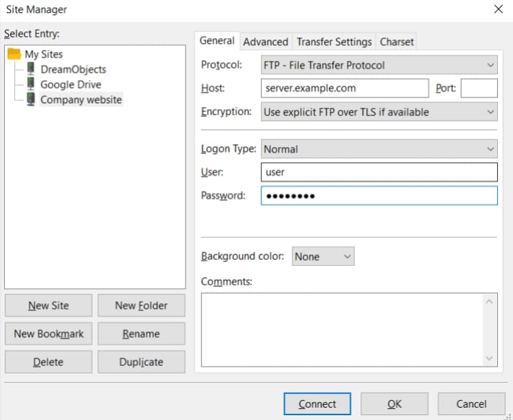Click the Cancel button
The width and height of the screenshot is (513, 420).
(x=471, y=404)
